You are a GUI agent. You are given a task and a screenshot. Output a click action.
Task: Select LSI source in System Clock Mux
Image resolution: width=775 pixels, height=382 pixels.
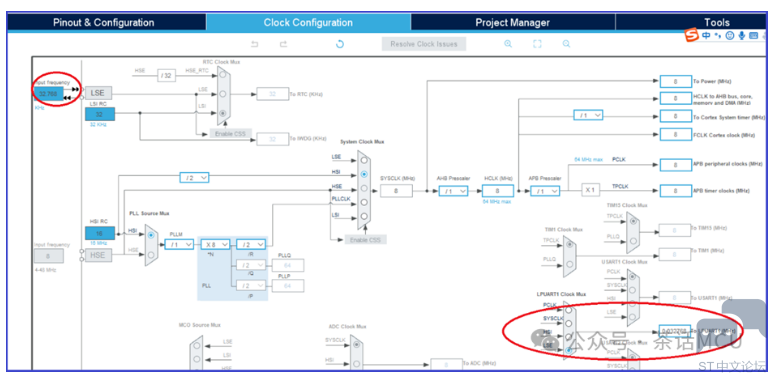click(x=364, y=216)
